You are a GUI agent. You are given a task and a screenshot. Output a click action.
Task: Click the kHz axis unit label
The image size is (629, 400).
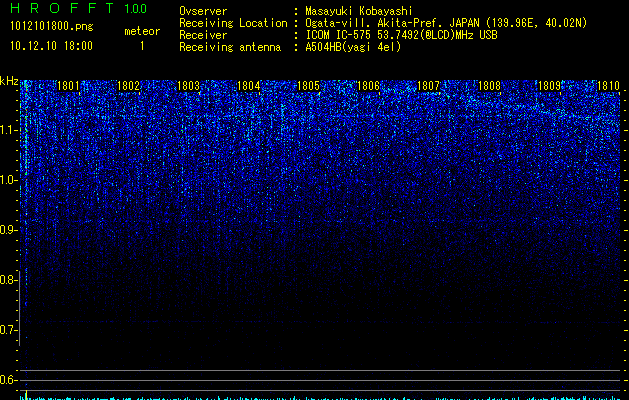(x=9, y=81)
